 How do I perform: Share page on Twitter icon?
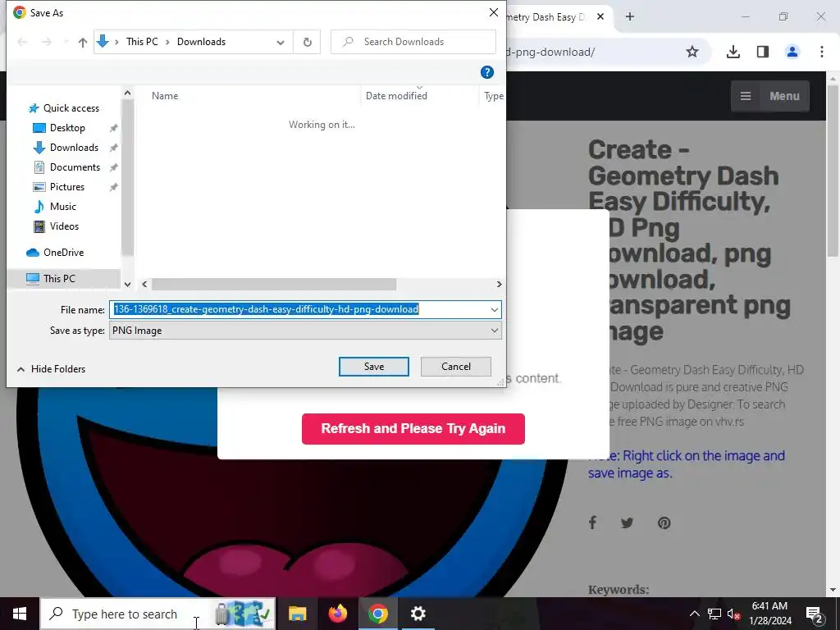point(627,523)
